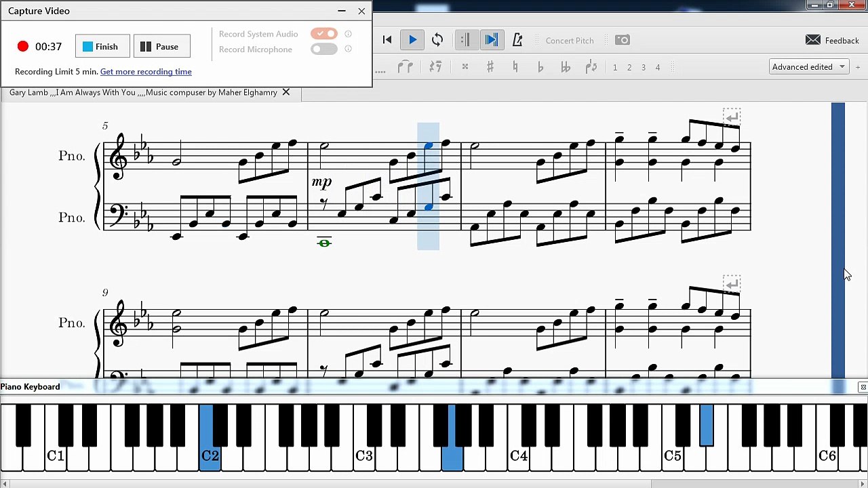Open Get more recording time link
The height and width of the screenshot is (488, 868).
[146, 72]
